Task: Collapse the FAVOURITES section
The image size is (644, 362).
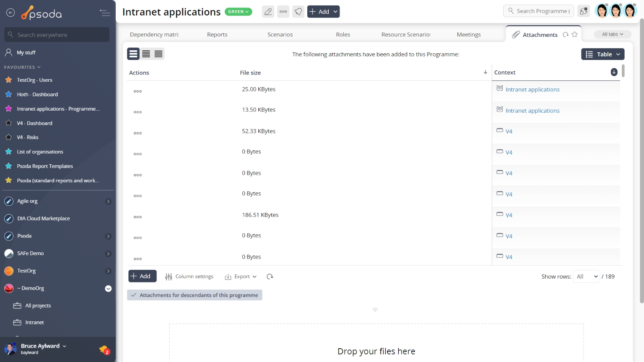Action: (x=23, y=67)
